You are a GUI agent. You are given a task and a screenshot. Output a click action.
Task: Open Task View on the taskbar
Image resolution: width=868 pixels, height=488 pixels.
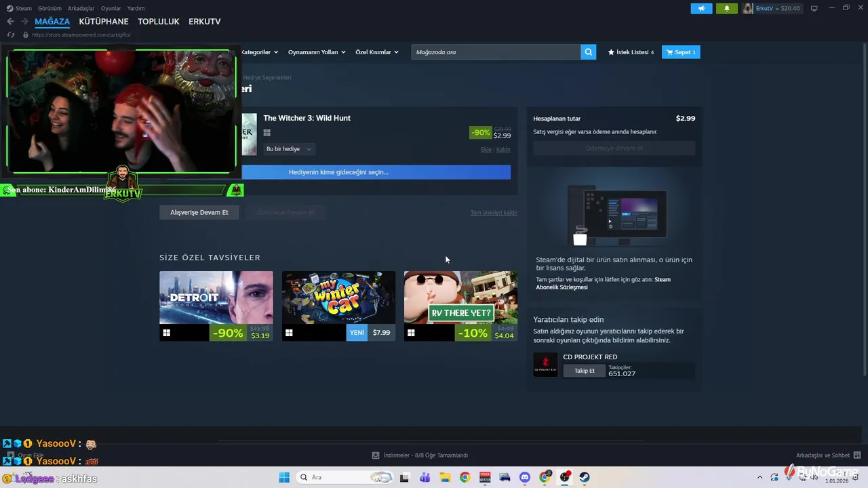point(405,477)
